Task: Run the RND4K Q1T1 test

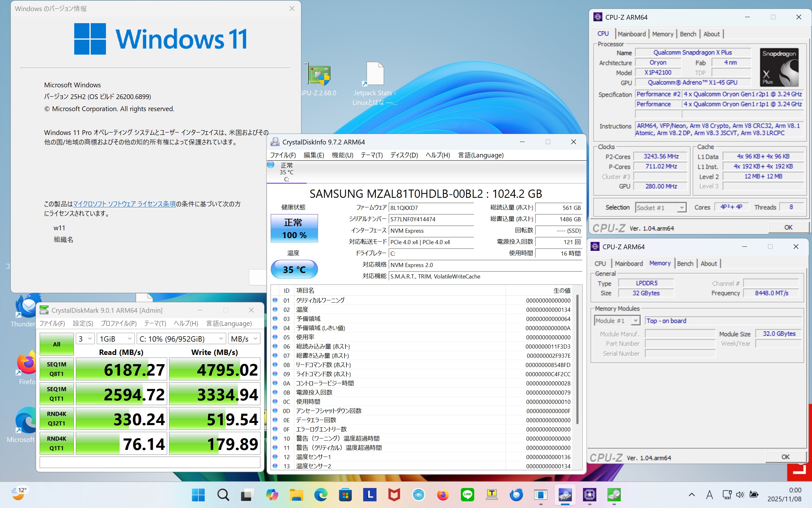Action: coord(57,443)
